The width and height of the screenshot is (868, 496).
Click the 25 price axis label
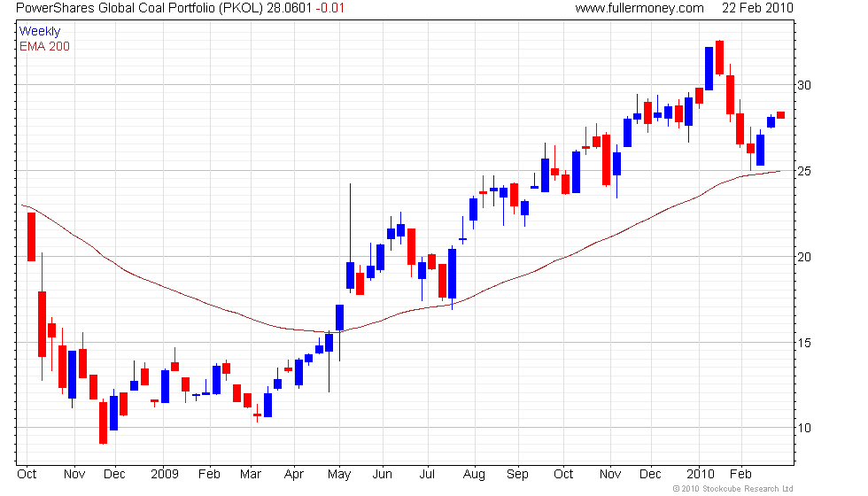(x=804, y=171)
